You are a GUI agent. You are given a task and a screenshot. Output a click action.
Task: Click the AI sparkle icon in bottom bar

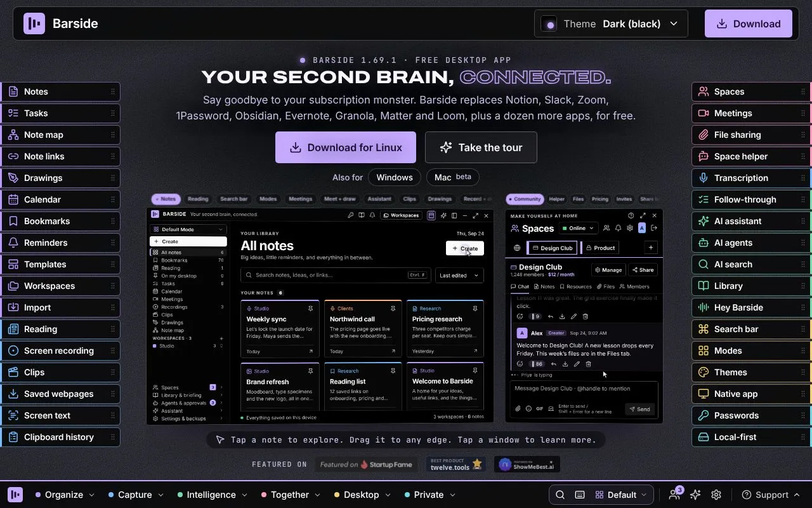(695, 495)
